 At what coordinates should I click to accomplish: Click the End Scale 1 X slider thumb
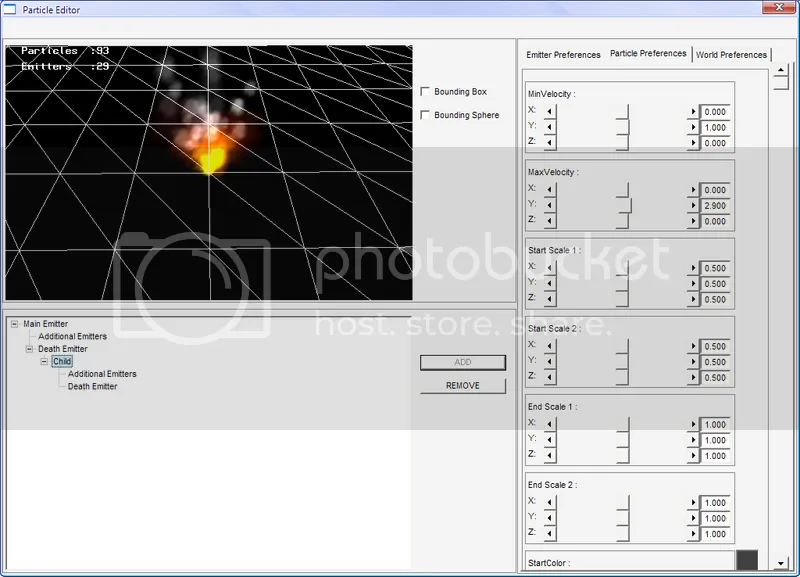[622, 424]
